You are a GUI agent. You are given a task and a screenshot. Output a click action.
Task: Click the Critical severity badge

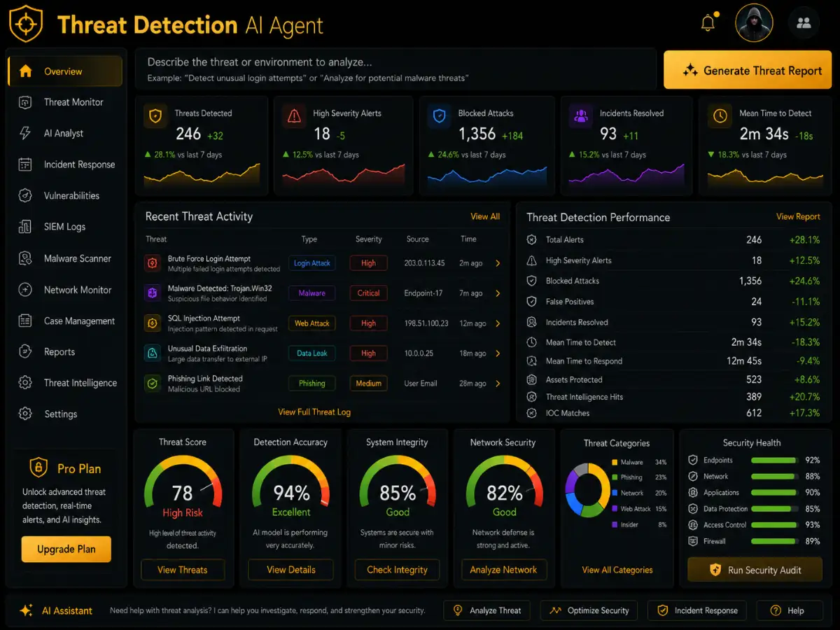[368, 293]
